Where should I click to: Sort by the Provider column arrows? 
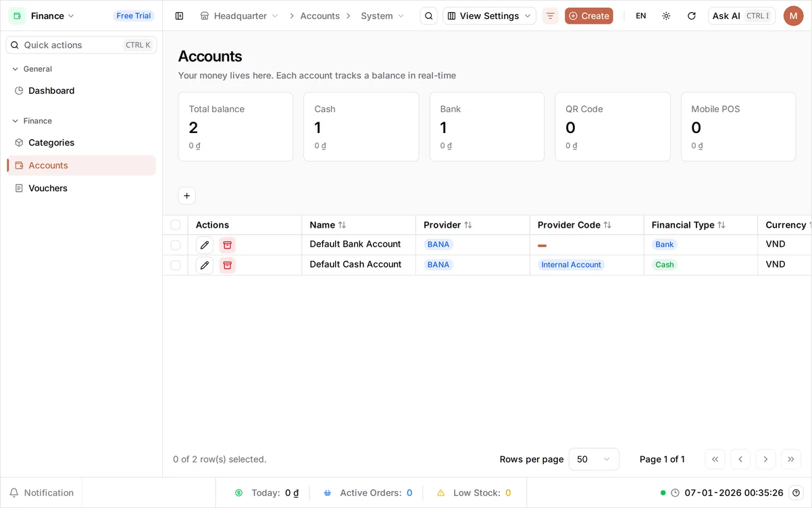[468, 225]
